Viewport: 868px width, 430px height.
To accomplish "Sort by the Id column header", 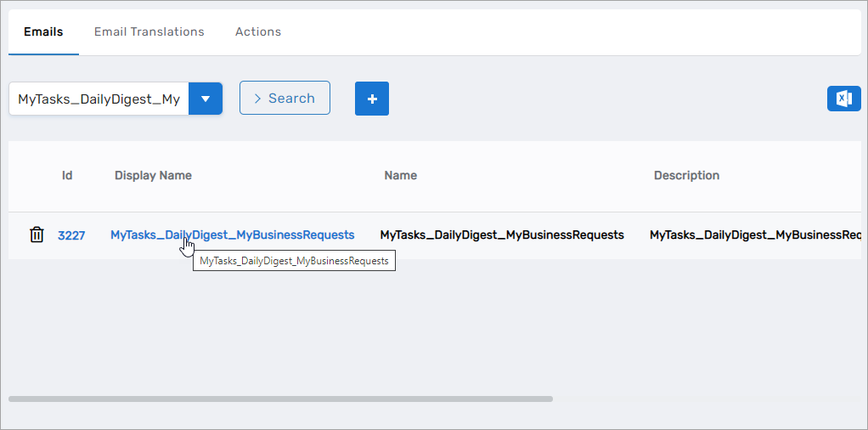I will (x=67, y=176).
